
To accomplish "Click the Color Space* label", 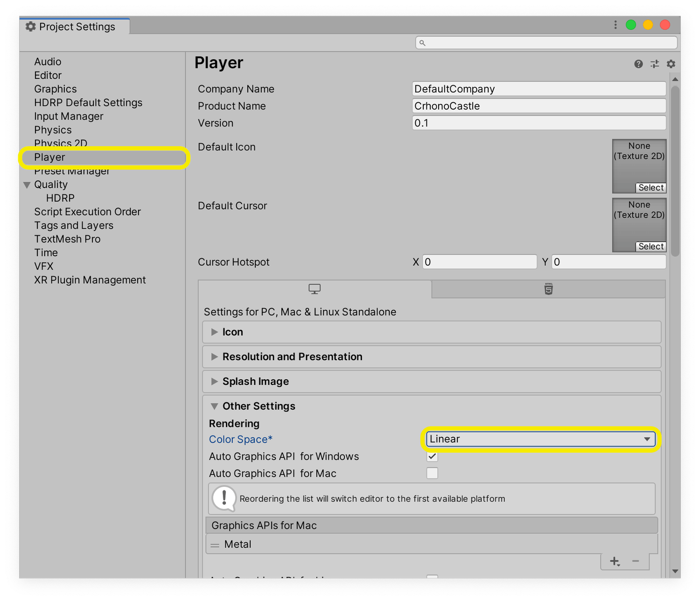I will pyautogui.click(x=241, y=440).
